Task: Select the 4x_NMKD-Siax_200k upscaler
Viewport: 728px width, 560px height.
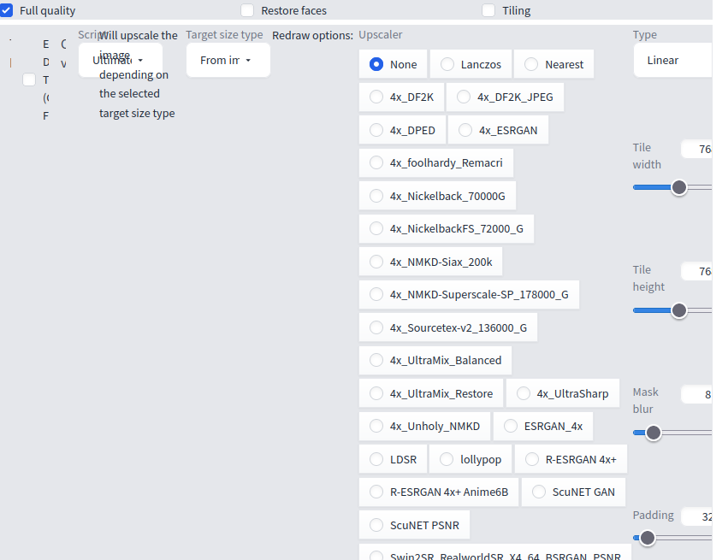Action: coord(431,261)
